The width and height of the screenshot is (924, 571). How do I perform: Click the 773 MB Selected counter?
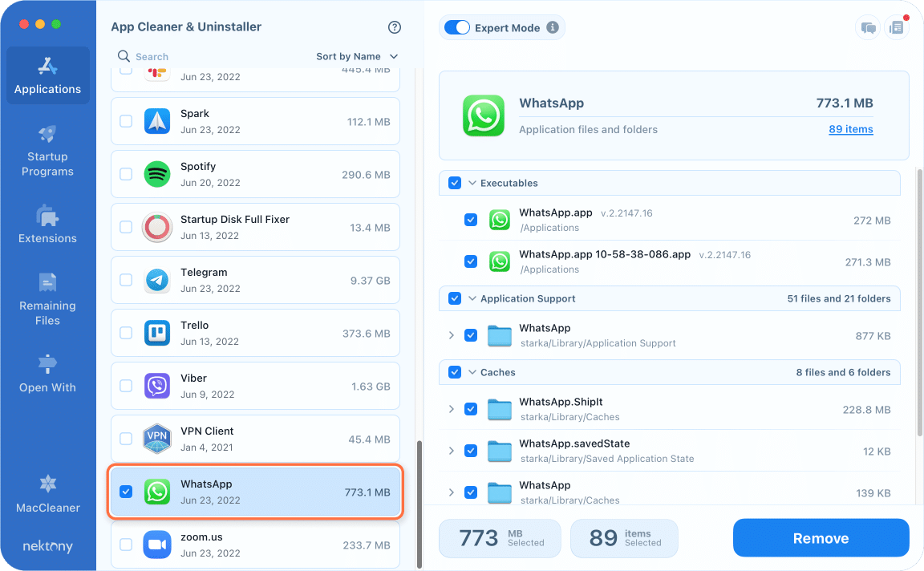tap(500, 538)
